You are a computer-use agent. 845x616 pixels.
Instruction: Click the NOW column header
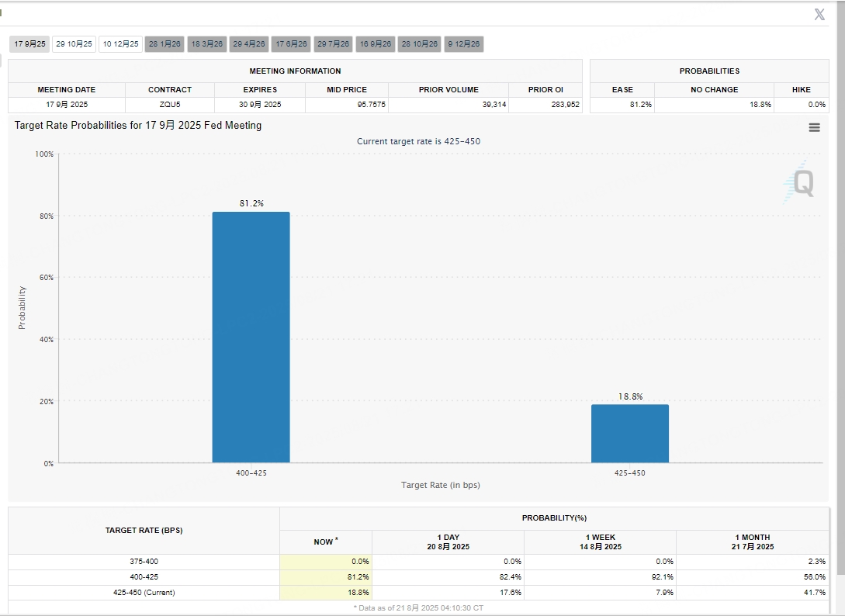click(325, 542)
